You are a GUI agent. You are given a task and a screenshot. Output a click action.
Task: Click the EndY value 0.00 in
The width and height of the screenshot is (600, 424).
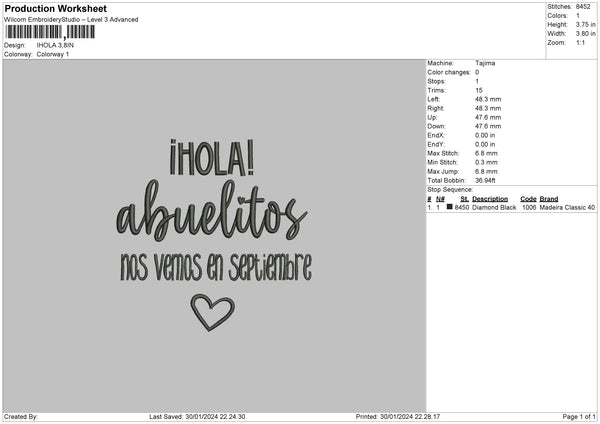click(x=485, y=145)
